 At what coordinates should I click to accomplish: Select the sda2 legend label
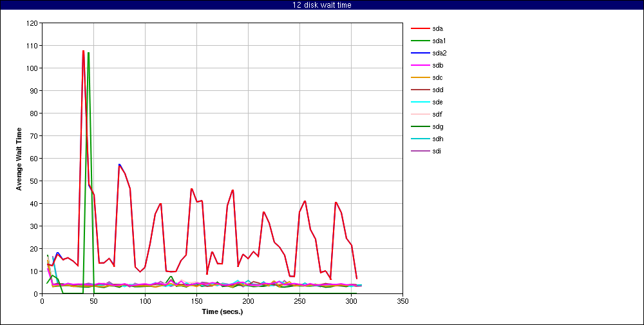tap(439, 53)
